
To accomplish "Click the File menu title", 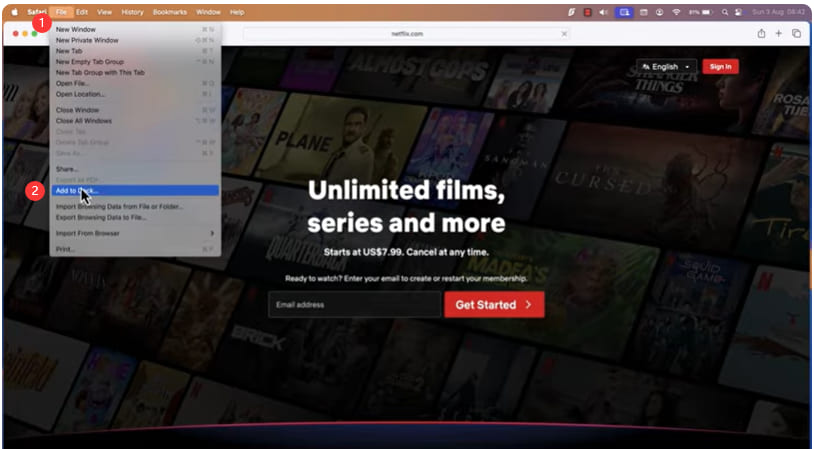I will coord(61,12).
